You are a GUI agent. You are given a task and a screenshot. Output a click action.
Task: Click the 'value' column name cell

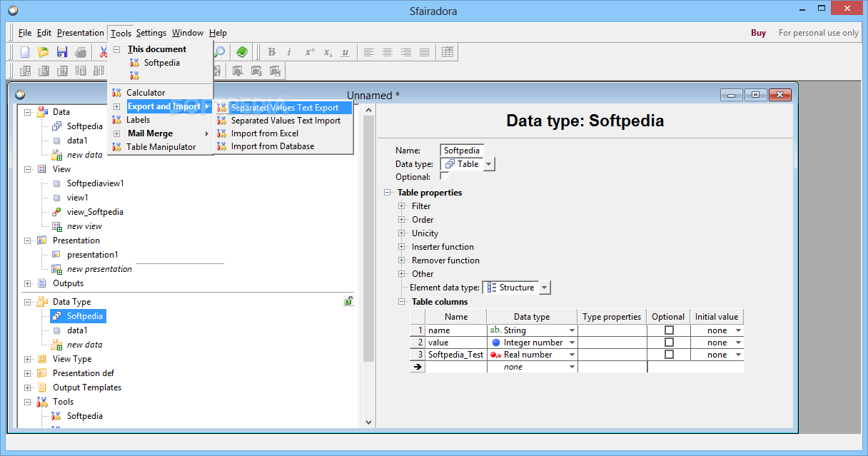pos(455,343)
